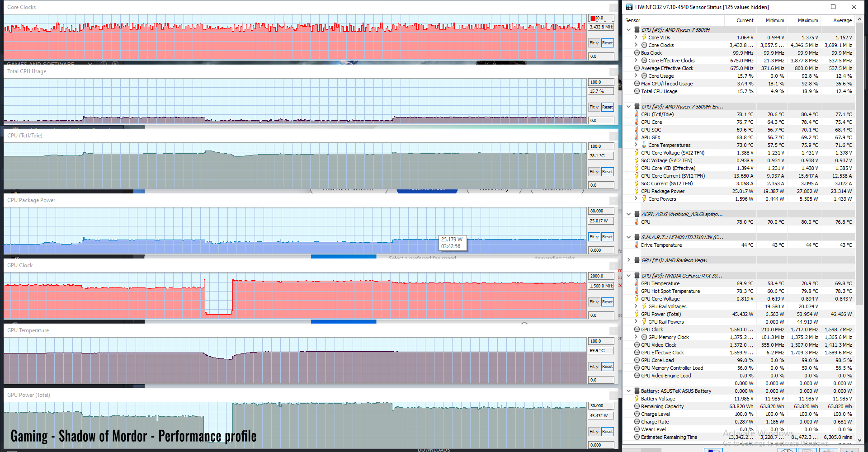Click the CPU (Tctl/Tdie) thermometer icon

(637, 114)
